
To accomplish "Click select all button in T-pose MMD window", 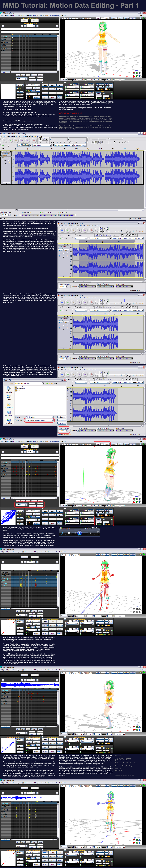I will (x=52, y=89).
